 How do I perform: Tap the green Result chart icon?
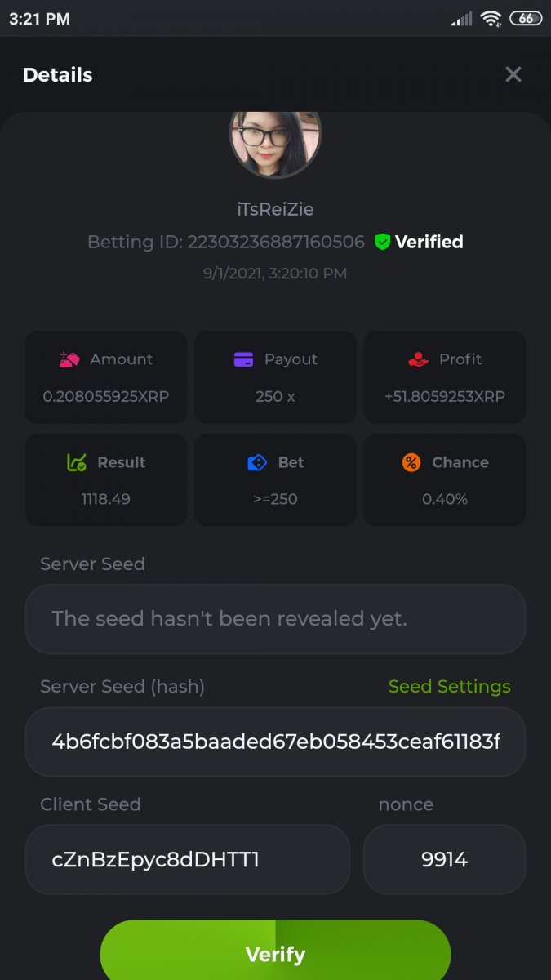[77, 462]
